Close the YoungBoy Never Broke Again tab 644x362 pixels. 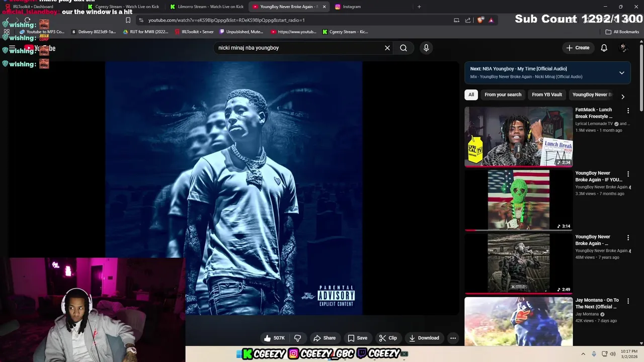click(324, 7)
